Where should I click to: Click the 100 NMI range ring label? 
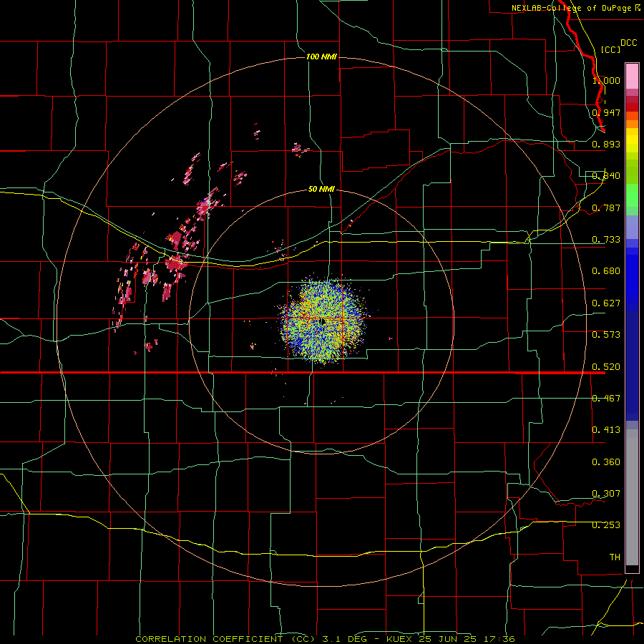pyautogui.click(x=321, y=57)
